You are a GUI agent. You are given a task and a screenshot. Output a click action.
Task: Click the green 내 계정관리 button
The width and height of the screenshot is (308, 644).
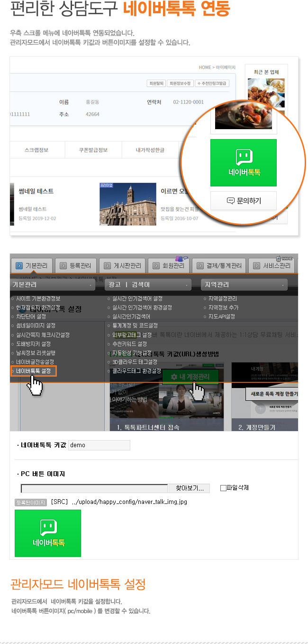tap(190, 377)
